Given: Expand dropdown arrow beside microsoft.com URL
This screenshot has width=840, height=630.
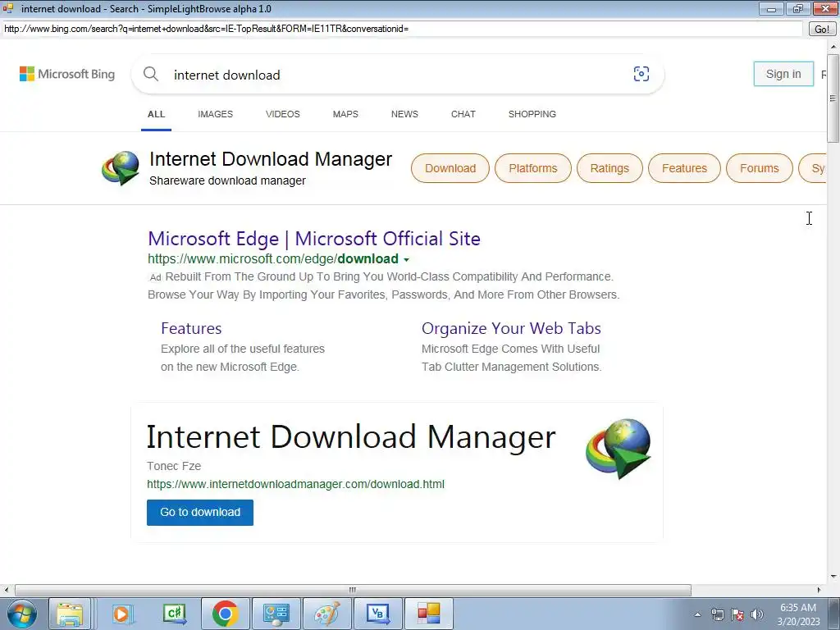Looking at the screenshot, I should click(406, 260).
